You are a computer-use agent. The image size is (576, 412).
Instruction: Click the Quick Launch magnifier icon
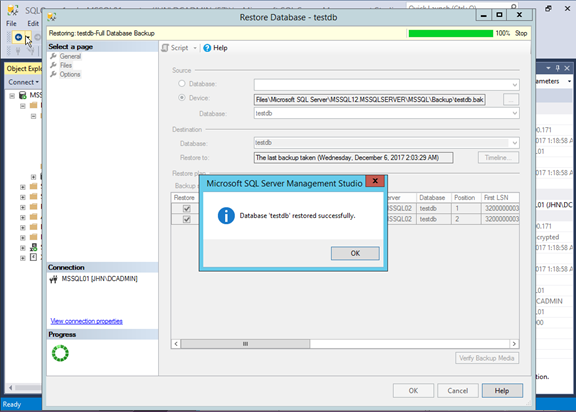(514, 7)
